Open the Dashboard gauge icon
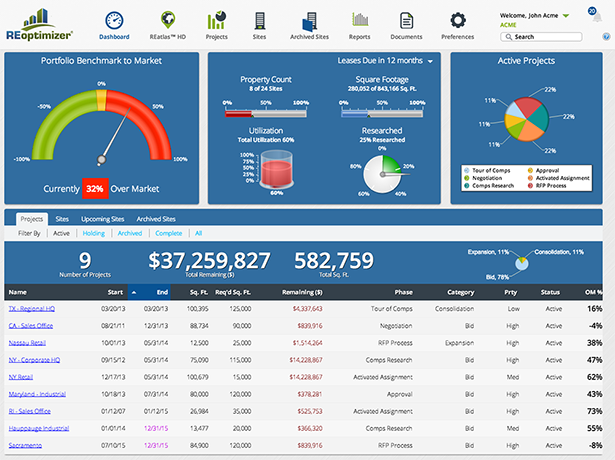Screen dimensions: 615x460 point(114,21)
